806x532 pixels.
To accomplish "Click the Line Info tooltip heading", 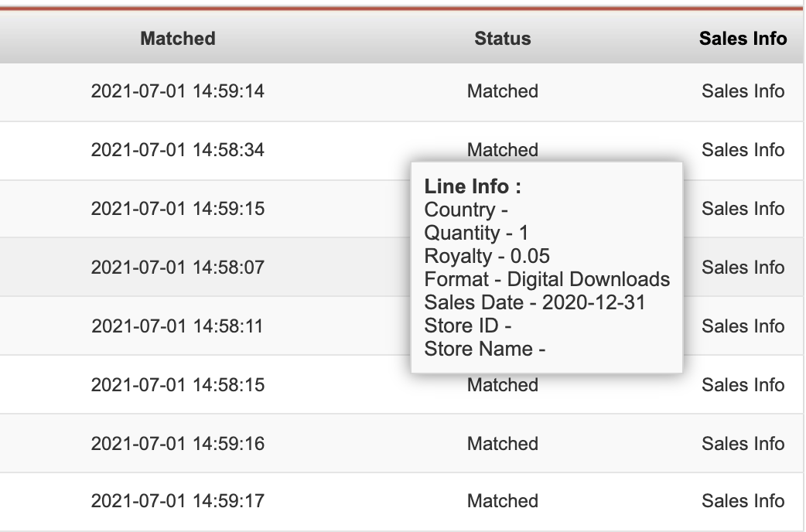I will (x=473, y=186).
